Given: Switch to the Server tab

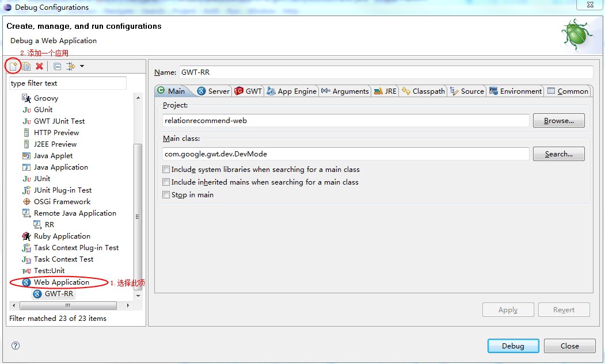Looking at the screenshot, I should point(214,91).
